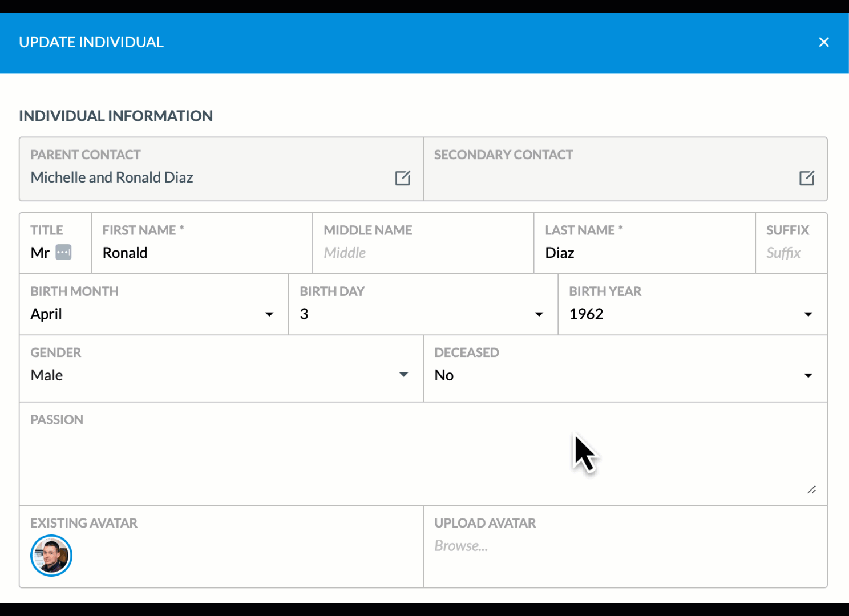Click April in the Birth Month field
This screenshot has height=616, width=849.
coord(46,314)
